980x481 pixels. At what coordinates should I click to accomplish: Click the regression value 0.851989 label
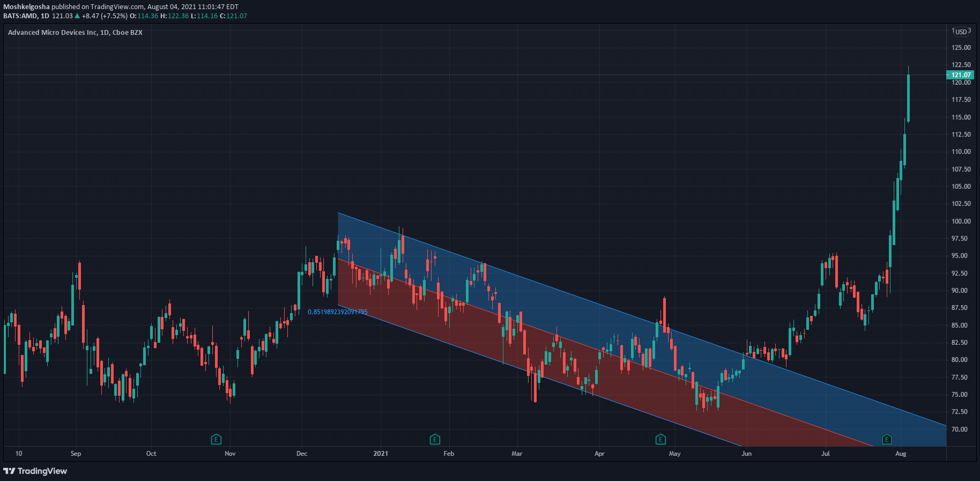pos(338,312)
